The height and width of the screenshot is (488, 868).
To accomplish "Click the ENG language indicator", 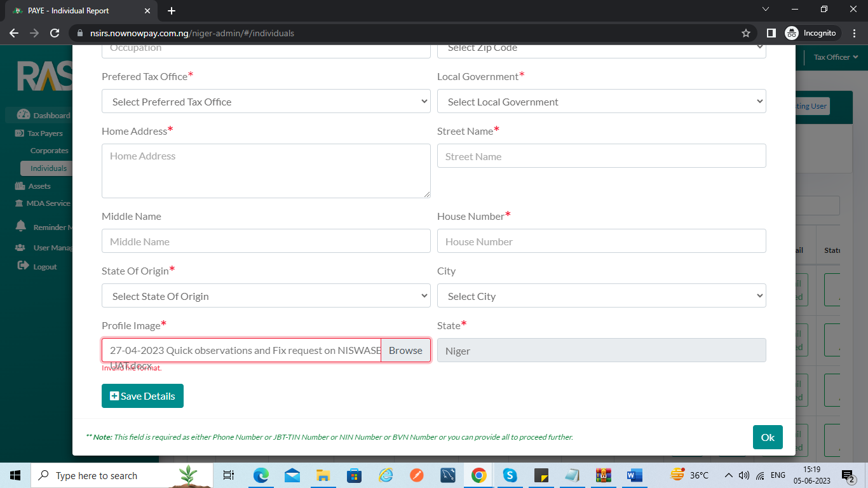I will (x=778, y=475).
